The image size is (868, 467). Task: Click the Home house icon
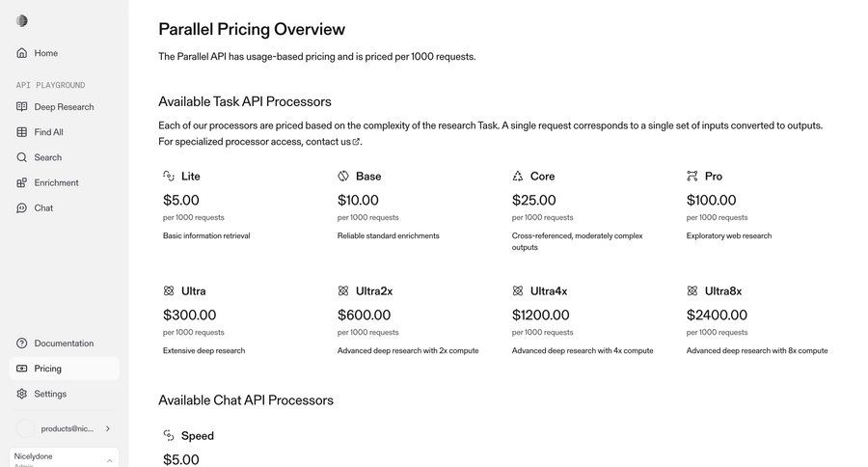22,53
